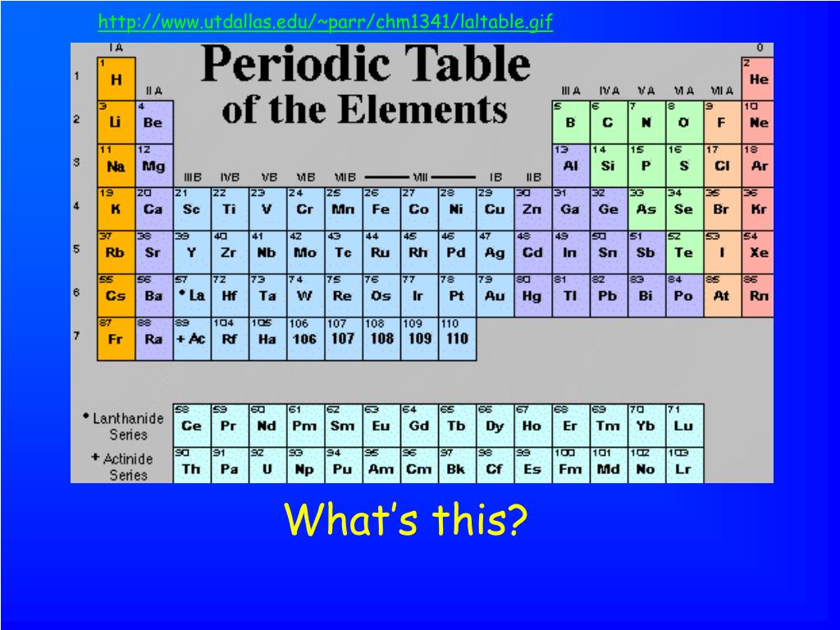Select the Astatine (At) cell

pyautogui.click(x=723, y=295)
